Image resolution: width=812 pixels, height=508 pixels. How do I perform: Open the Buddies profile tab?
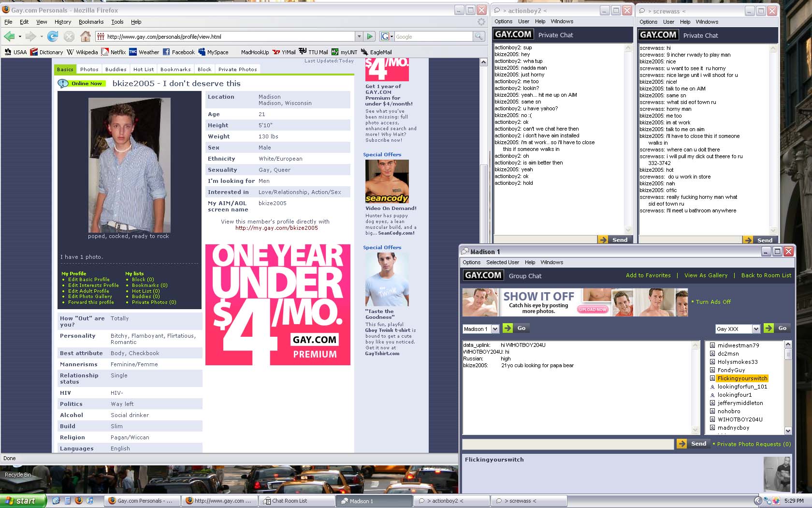[x=116, y=69]
